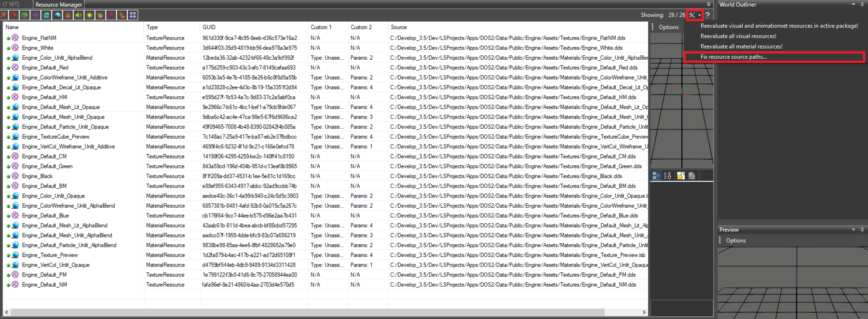Click the categorized view icon in property grid
The image size is (868, 319).
tap(656, 176)
